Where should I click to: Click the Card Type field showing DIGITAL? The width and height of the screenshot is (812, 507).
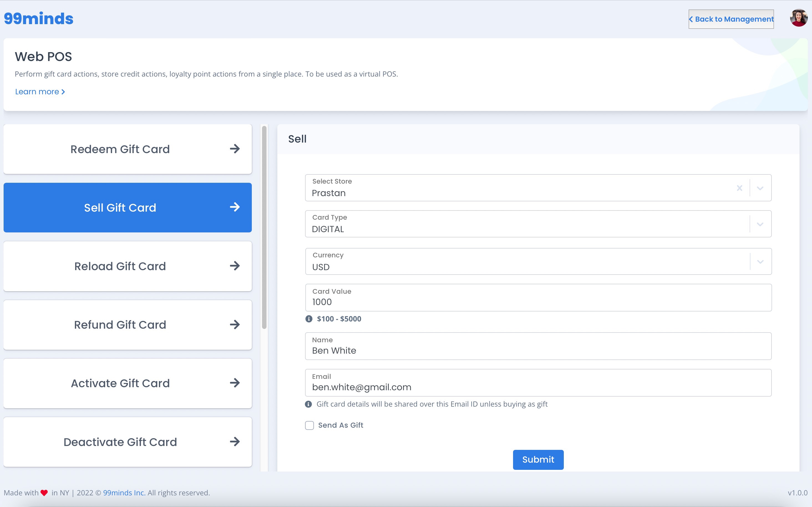(538, 224)
